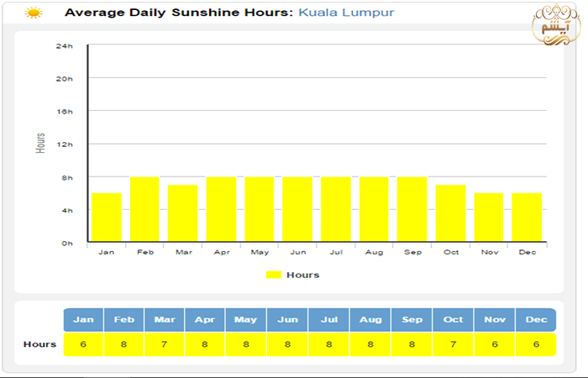Viewport: 588px width, 378px height.
Task: Click the Nov hours value cell showing 6
Action: 494,344
